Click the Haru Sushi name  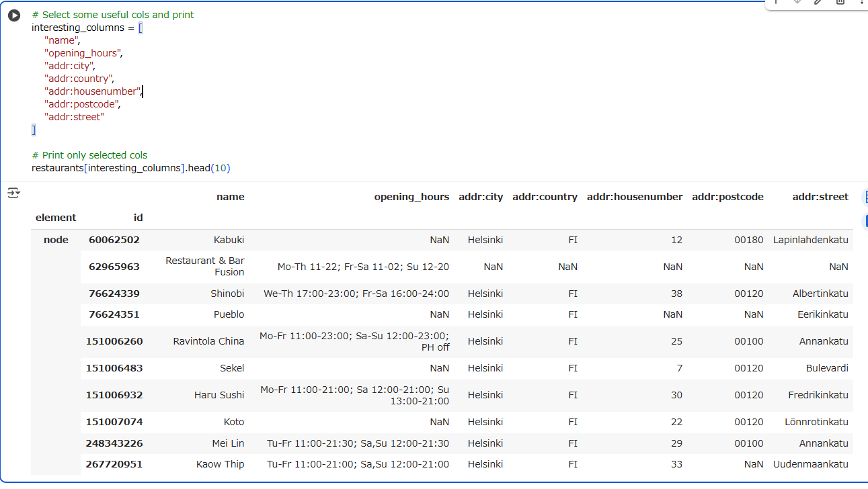pyautogui.click(x=220, y=395)
